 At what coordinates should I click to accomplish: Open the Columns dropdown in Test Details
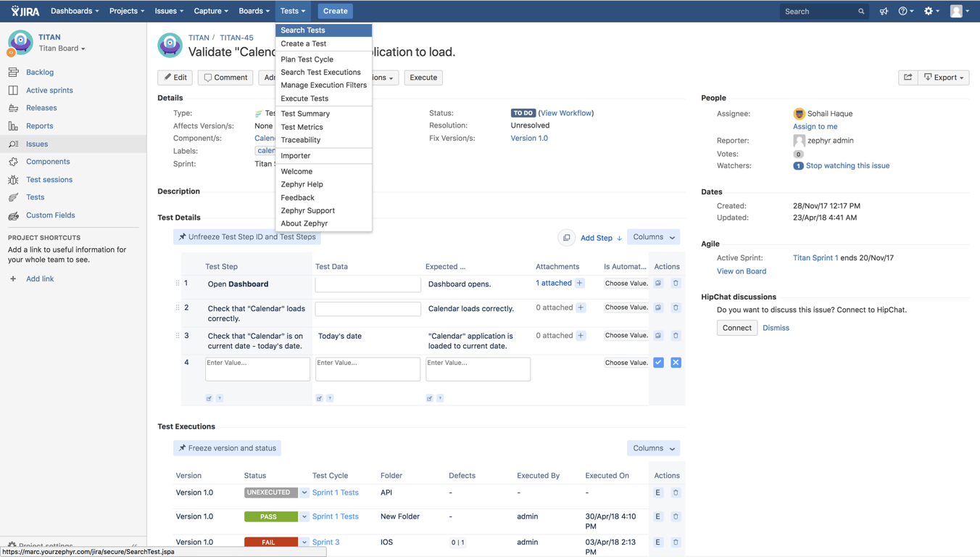tap(654, 237)
